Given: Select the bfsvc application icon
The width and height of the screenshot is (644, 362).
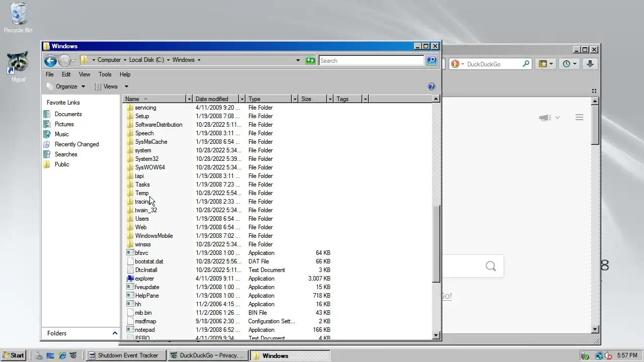Looking at the screenshot, I should tap(130, 253).
